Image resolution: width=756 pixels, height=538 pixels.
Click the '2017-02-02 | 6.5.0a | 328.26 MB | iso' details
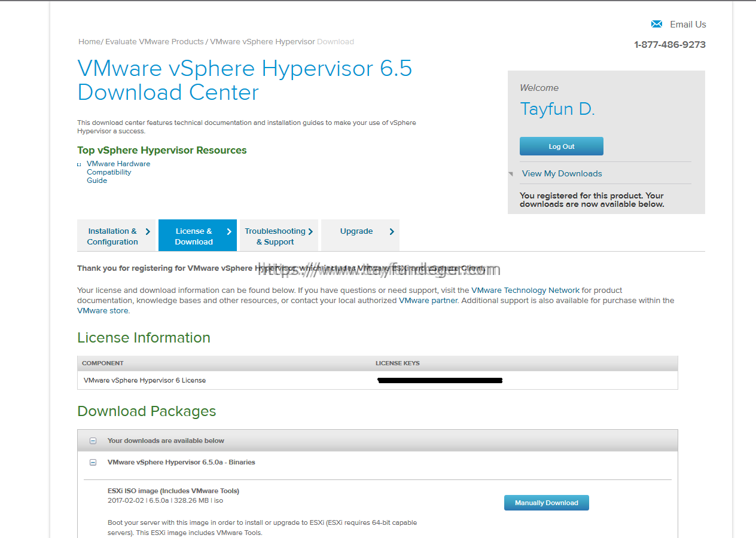pos(165,501)
